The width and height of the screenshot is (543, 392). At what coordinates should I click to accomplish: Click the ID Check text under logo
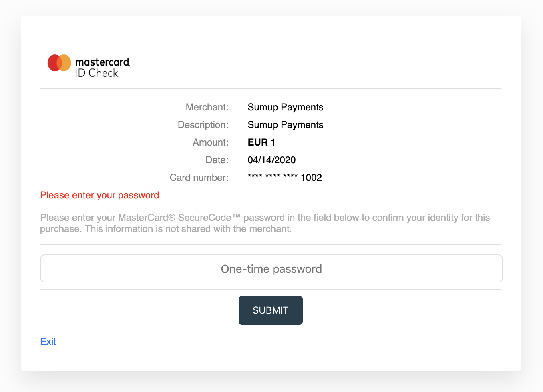97,73
